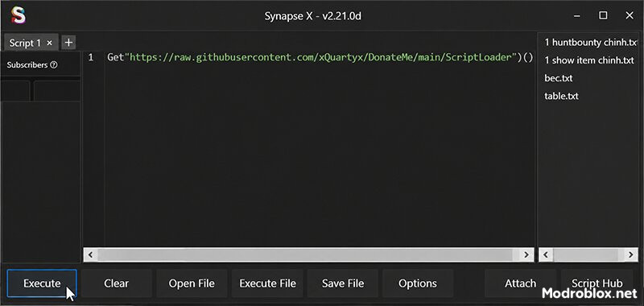Add a new script tab

tap(68, 42)
